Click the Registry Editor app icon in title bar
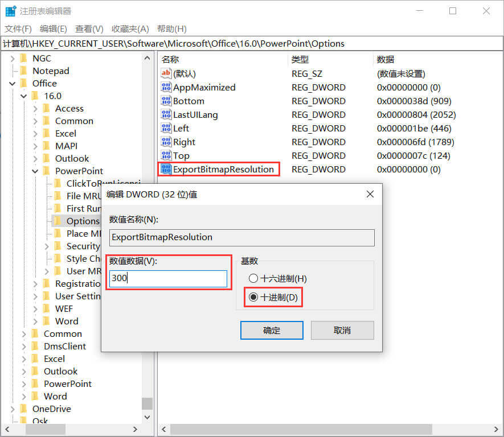Image resolution: width=504 pixels, height=437 pixels. tap(10, 11)
